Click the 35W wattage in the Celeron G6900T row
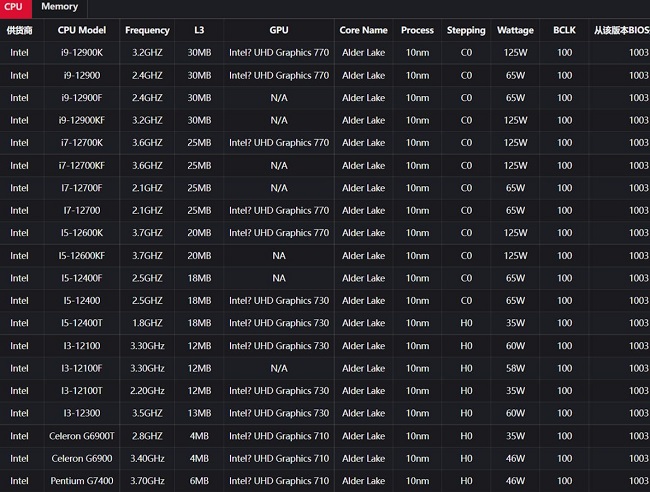The image size is (650, 492). [515, 436]
